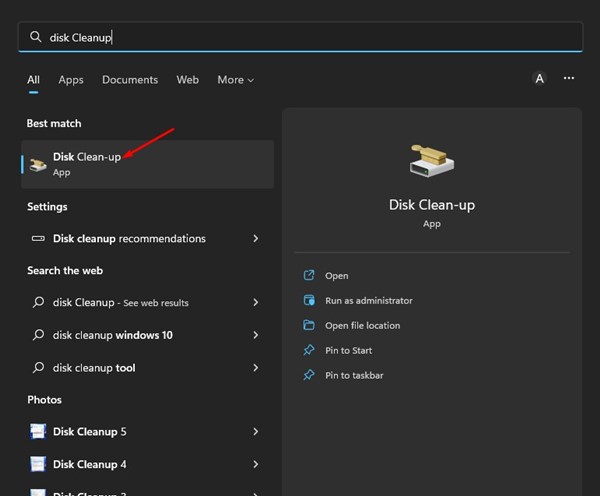
Task: Click the Disk Clean-up app icon in Best match
Action: click(x=38, y=165)
